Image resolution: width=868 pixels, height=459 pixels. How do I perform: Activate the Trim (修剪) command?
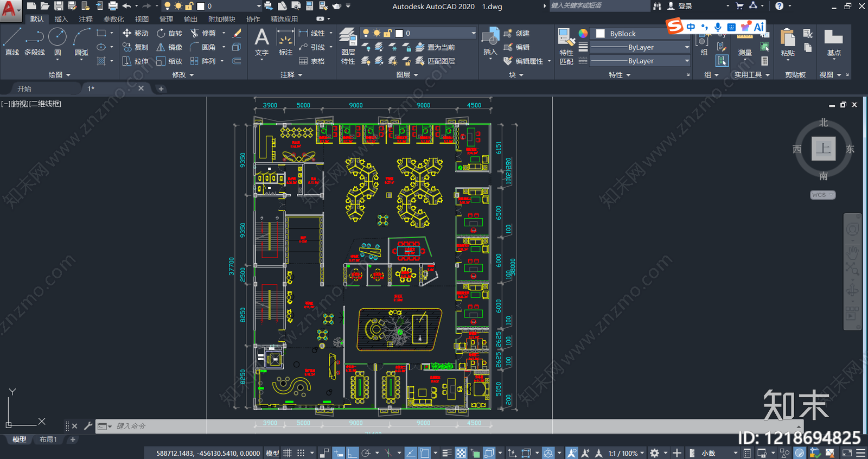click(203, 33)
